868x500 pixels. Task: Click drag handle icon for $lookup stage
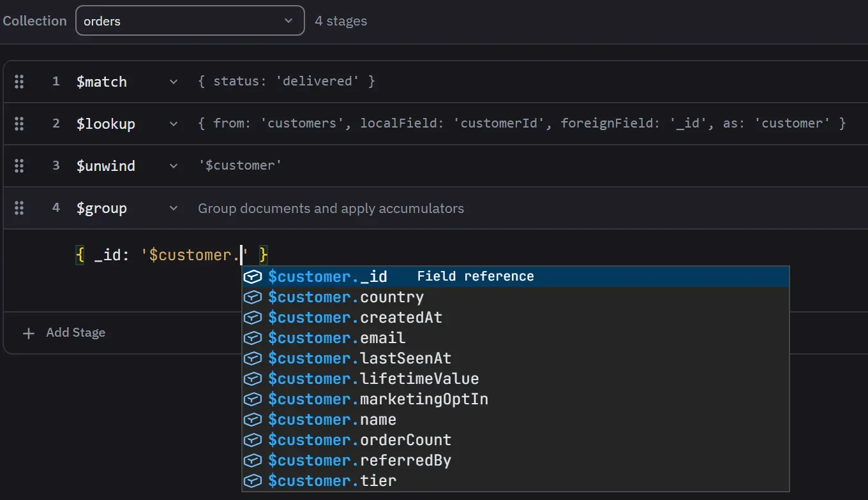tap(19, 124)
